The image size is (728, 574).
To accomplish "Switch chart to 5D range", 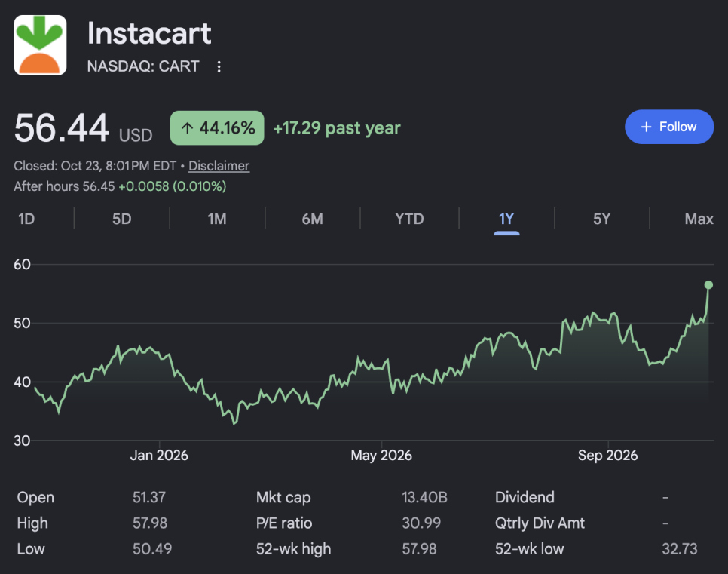I will 121,219.
